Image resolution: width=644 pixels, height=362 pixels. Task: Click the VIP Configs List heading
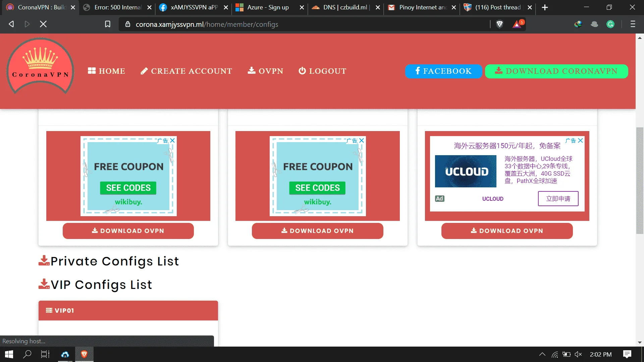95,285
